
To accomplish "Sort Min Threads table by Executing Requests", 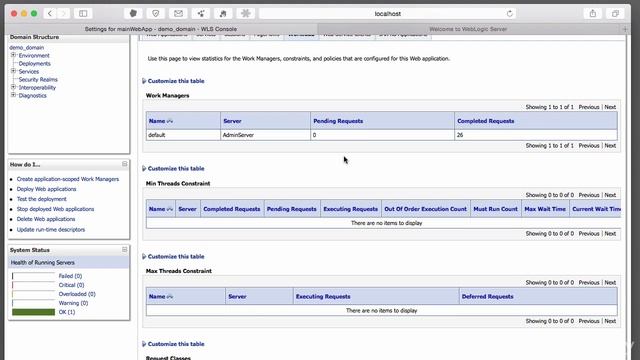I will coord(351,209).
